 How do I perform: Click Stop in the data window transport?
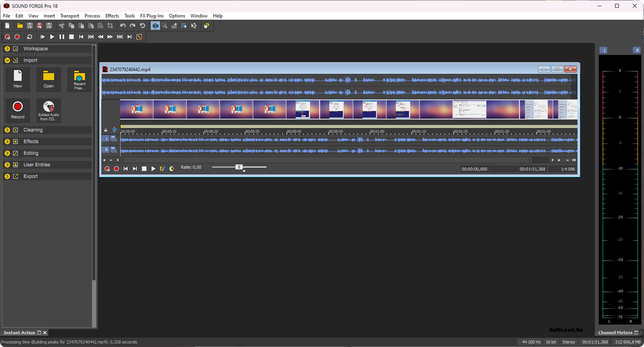144,169
